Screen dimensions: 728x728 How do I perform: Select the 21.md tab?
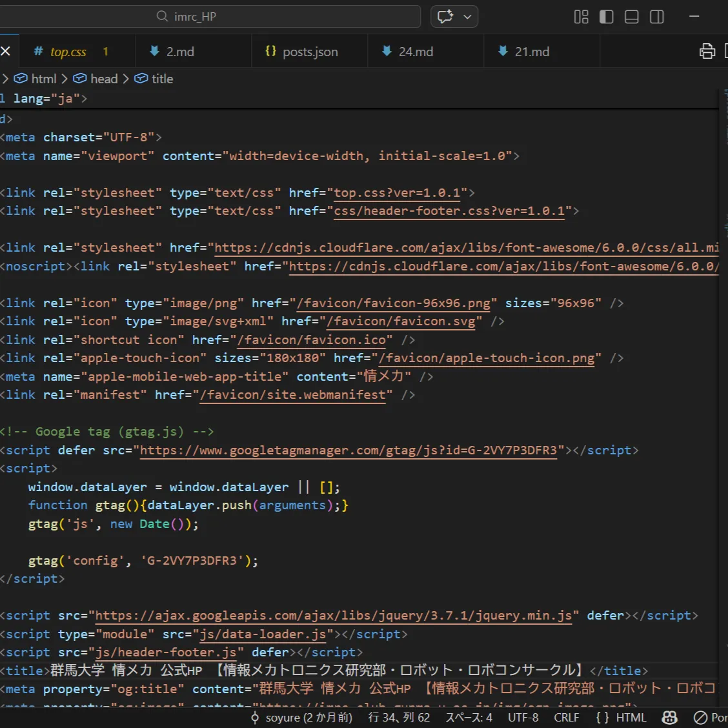pyautogui.click(x=531, y=52)
